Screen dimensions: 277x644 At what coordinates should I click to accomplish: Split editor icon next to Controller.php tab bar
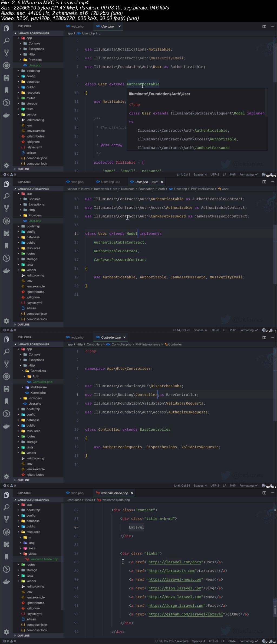coord(264,337)
